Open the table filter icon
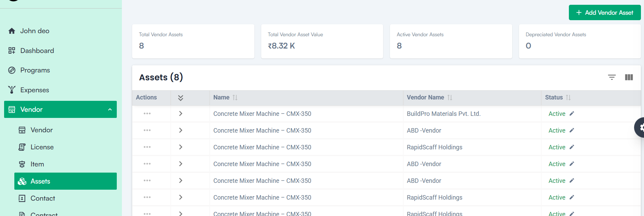Image resolution: width=644 pixels, height=216 pixels. tap(612, 77)
